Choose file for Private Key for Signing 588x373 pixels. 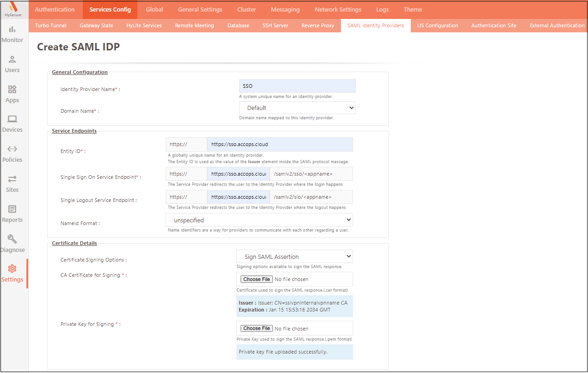[257, 329]
